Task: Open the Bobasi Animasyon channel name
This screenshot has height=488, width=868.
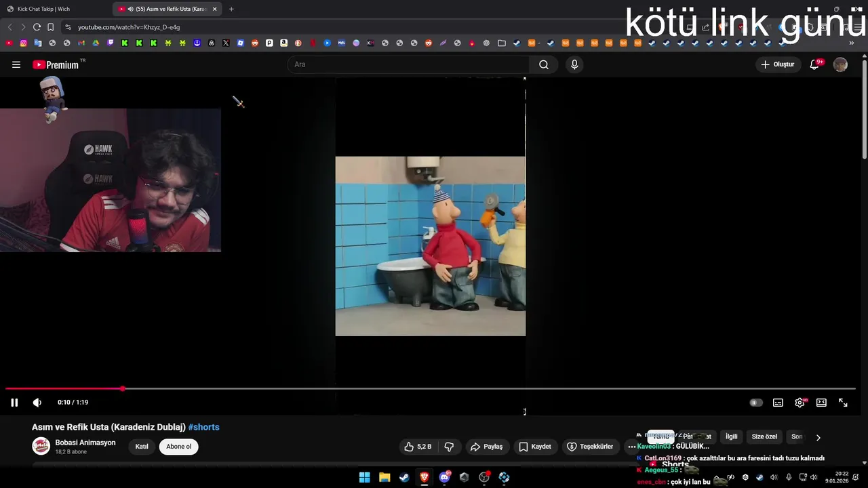Action: 85,443
